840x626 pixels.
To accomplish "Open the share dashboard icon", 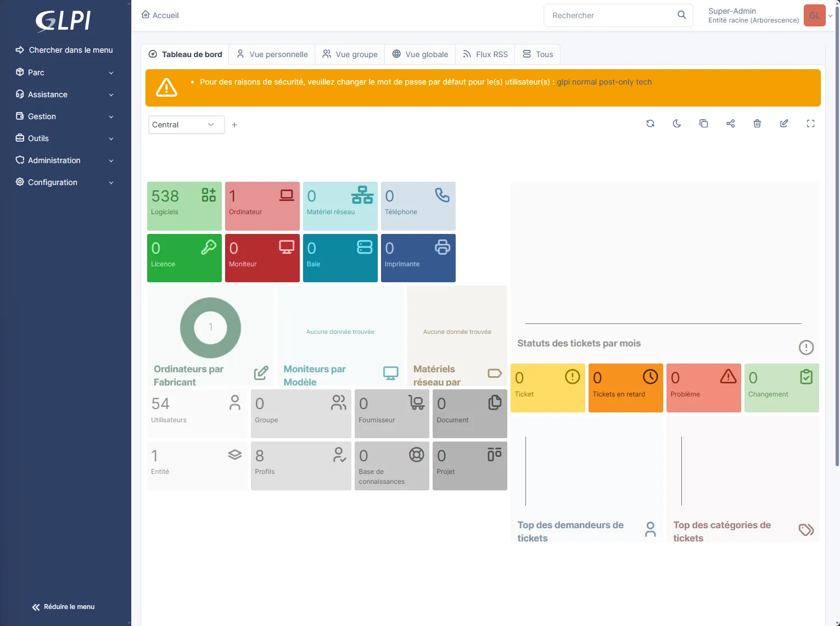I will tap(730, 124).
